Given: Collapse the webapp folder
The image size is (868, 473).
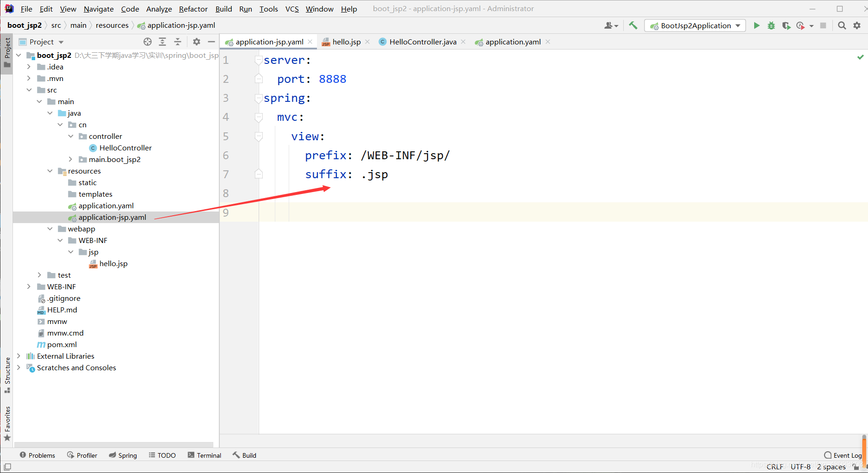Looking at the screenshot, I should pos(50,229).
